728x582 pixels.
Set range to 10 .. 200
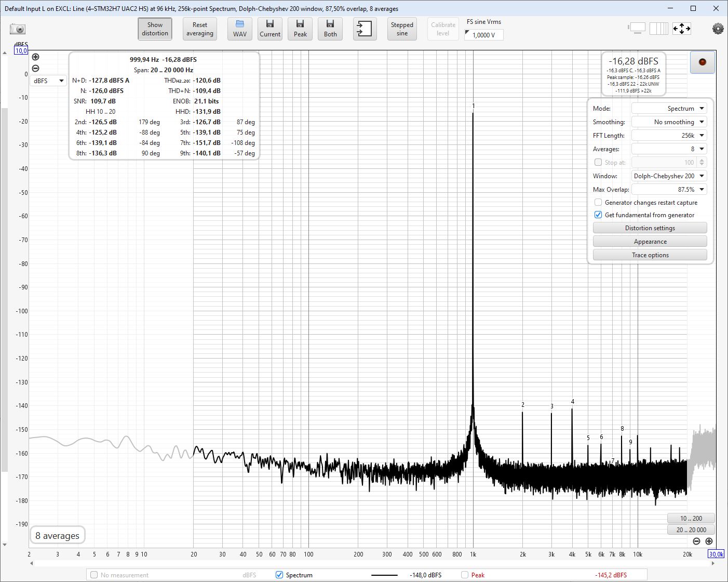tap(691, 519)
